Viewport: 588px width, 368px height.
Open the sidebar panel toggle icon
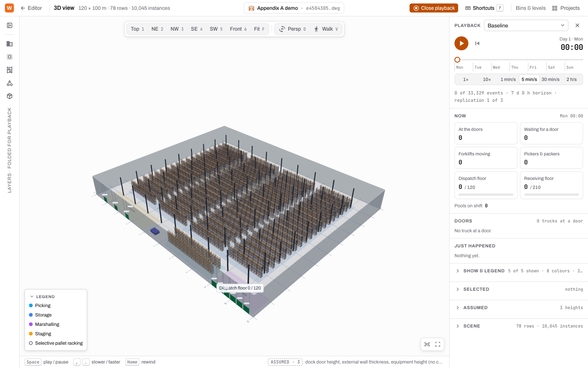tap(9, 25)
